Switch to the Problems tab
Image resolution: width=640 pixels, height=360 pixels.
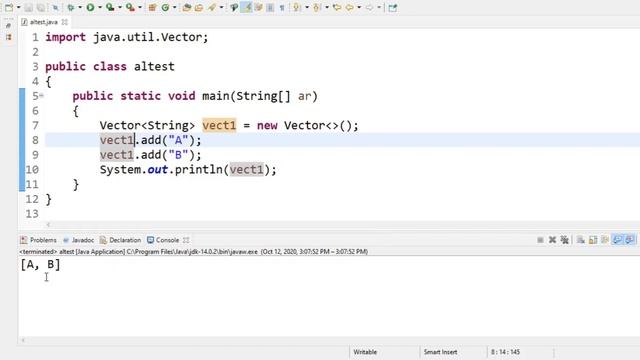(39, 240)
